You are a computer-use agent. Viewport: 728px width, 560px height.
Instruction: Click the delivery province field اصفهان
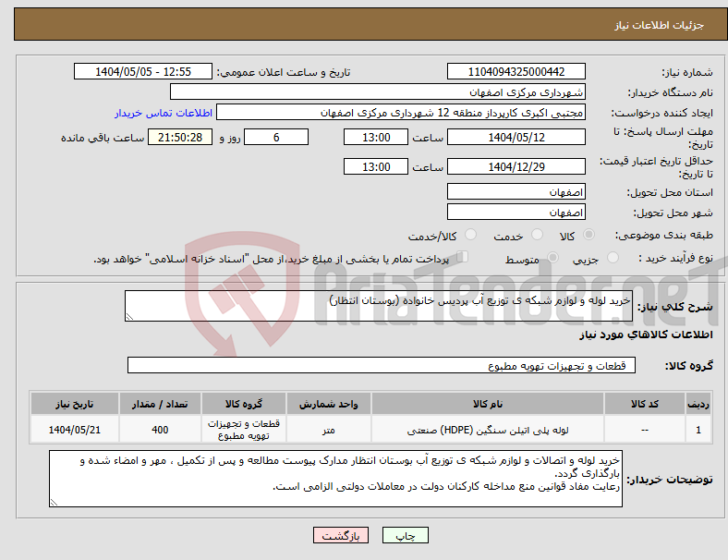click(516, 192)
